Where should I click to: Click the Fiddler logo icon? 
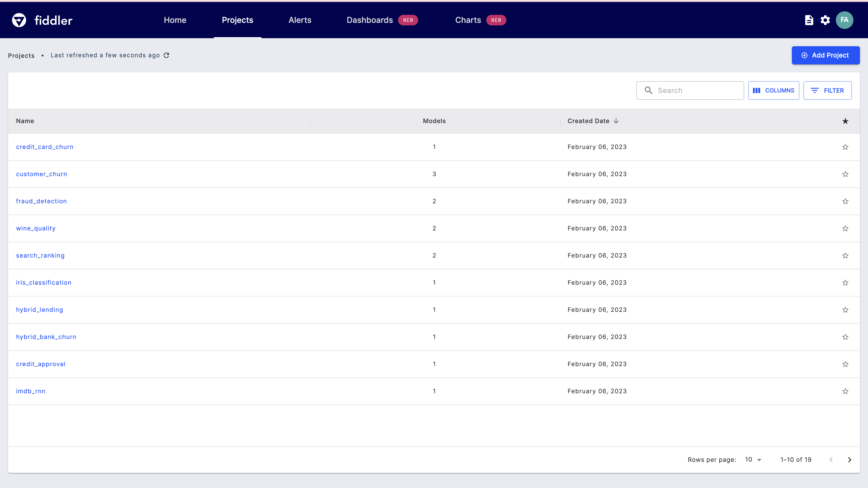tap(19, 20)
